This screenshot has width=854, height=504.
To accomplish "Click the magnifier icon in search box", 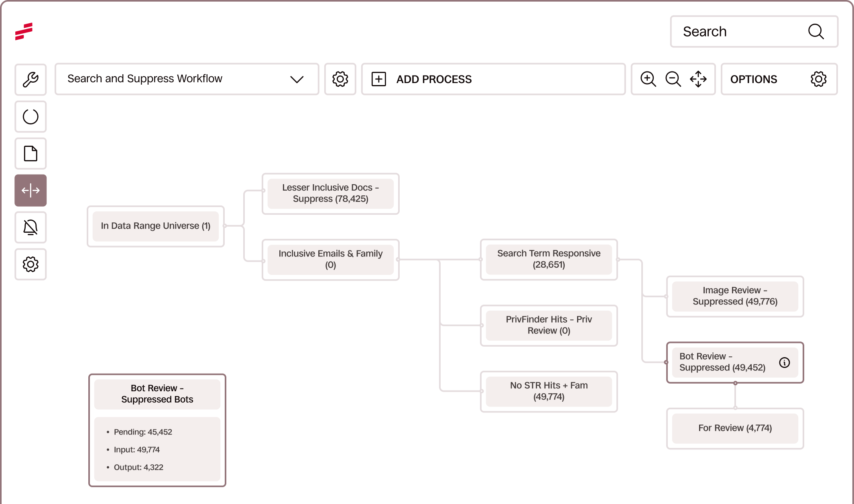I will point(815,32).
